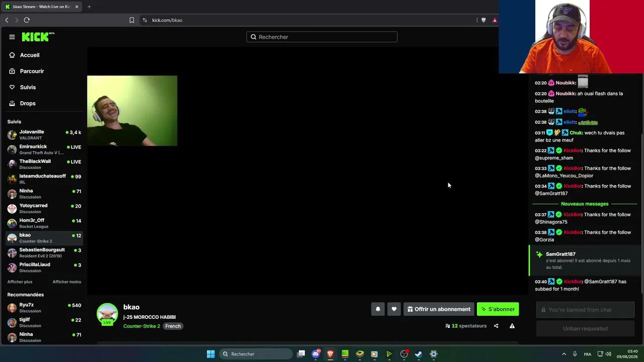Go back with browser back arrow

(7, 20)
